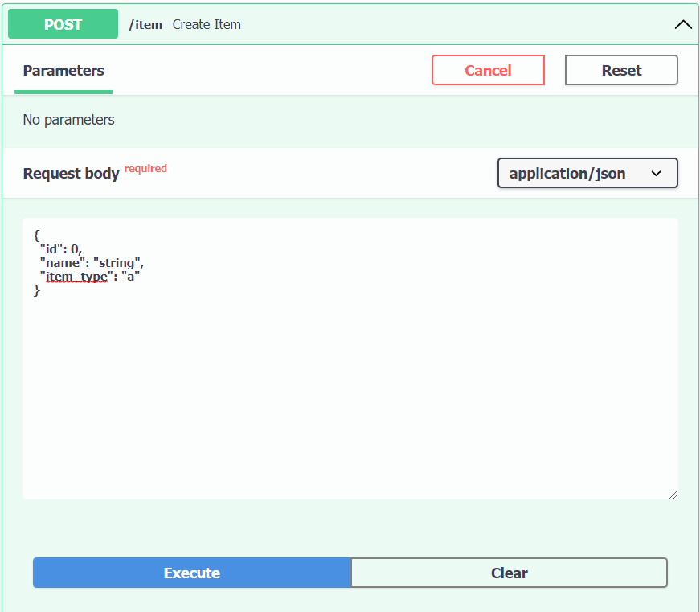Run the request with Execute
700x612 pixels.
191,573
